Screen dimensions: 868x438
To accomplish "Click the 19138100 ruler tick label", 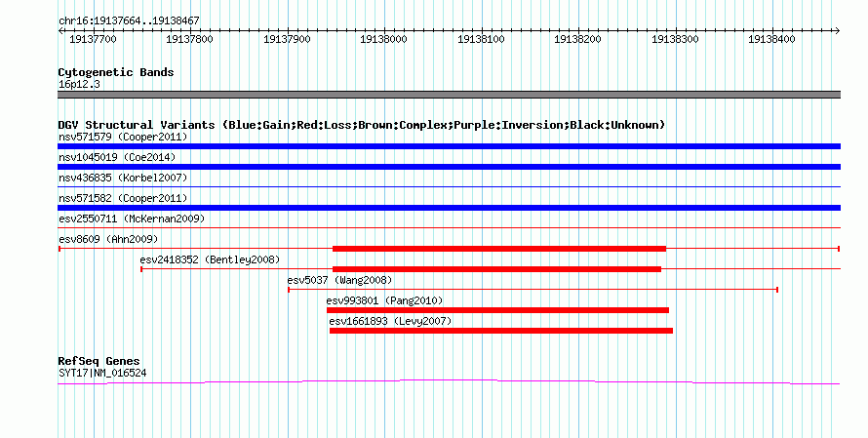I will coord(481,39).
